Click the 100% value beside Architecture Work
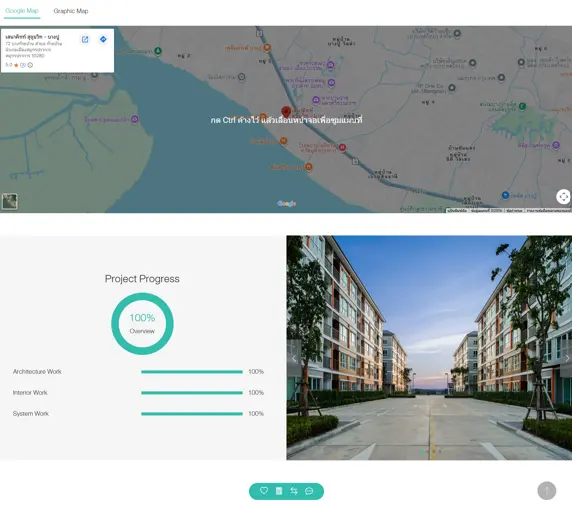Image resolution: width=572 pixels, height=507 pixels. (x=256, y=372)
